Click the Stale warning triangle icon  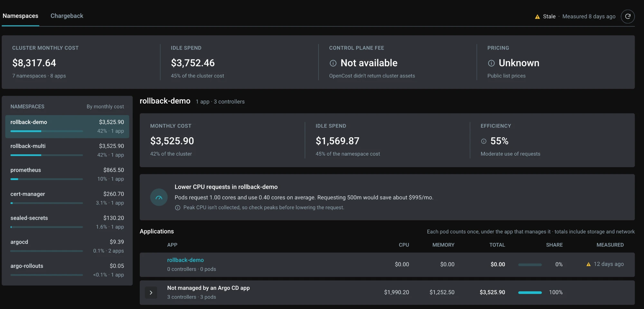pos(537,17)
